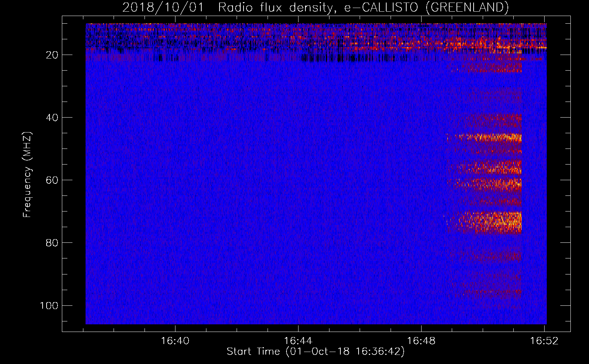Click the bright burst band near 75 MHz
The height and width of the screenshot is (364, 589).
484,222
